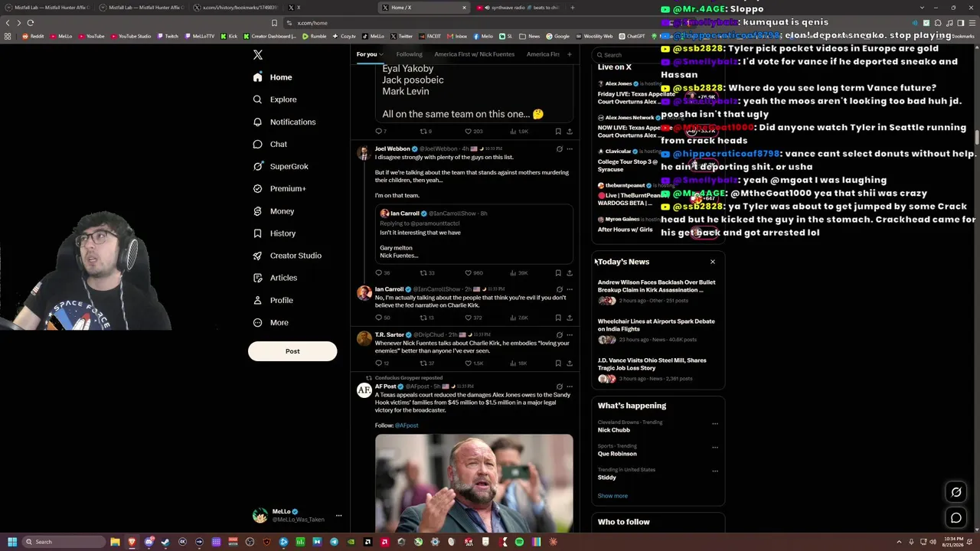Open the floating messages chat button

click(x=956, y=518)
